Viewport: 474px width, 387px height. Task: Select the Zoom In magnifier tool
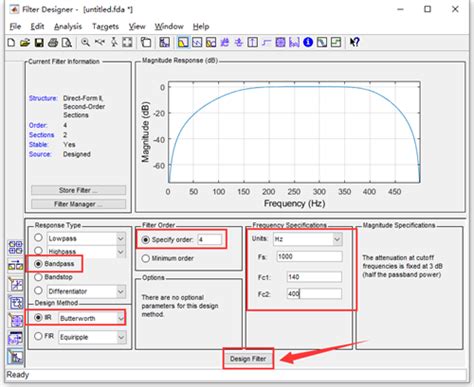point(85,42)
